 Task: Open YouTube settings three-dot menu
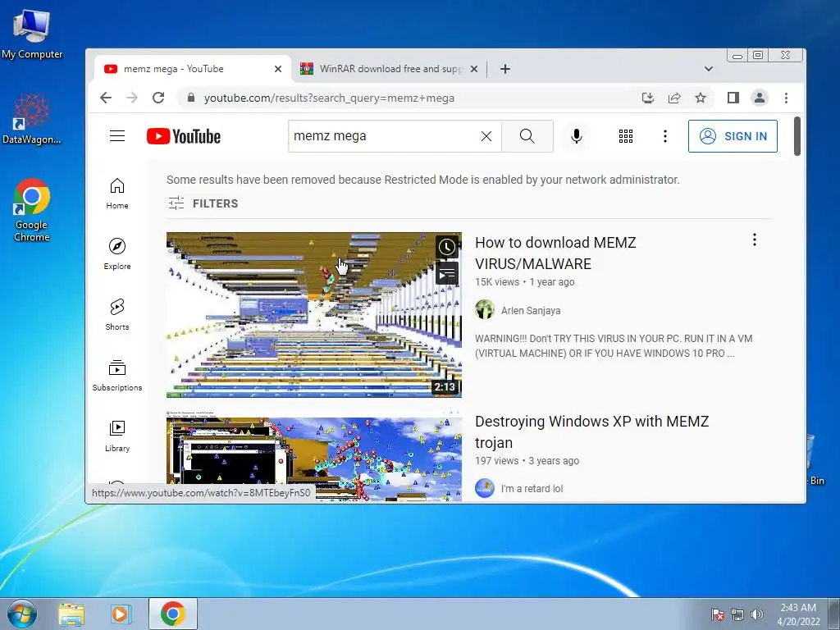(x=664, y=136)
